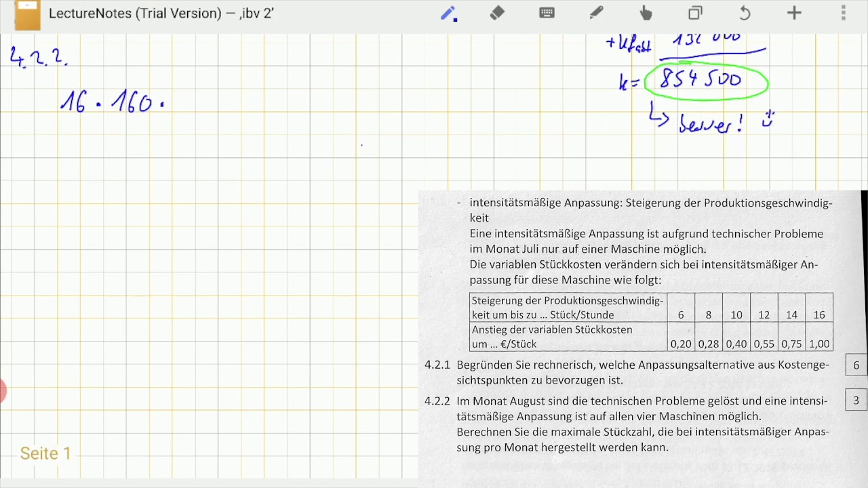Activate the keyboard text input tool
The image size is (868, 488).
(547, 13)
